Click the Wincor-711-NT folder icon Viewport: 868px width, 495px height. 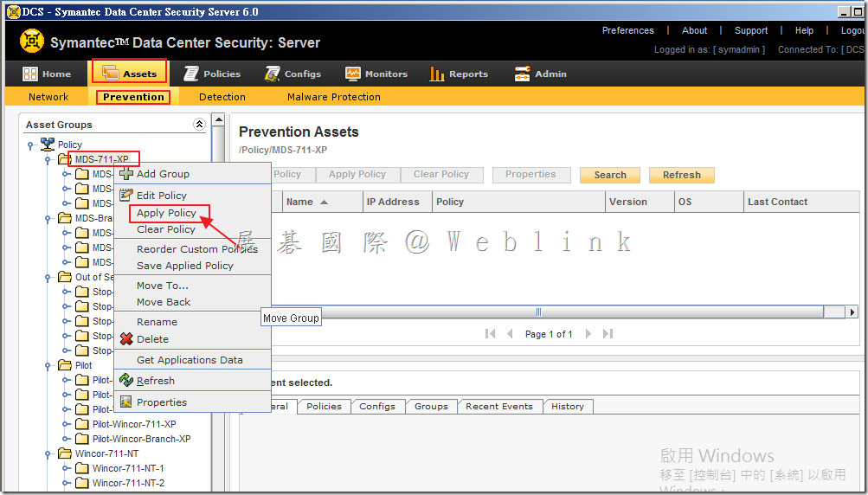click(x=65, y=453)
